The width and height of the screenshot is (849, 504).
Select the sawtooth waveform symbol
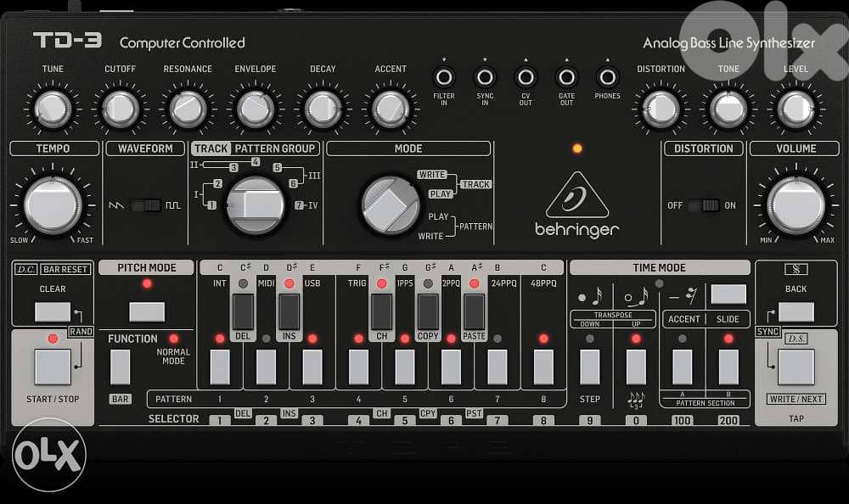click(x=116, y=205)
